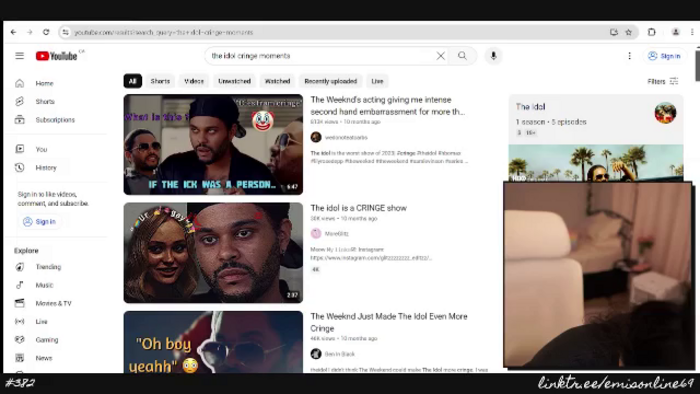Open Trending under Explore
This screenshot has width=700, height=394.
coord(48,267)
